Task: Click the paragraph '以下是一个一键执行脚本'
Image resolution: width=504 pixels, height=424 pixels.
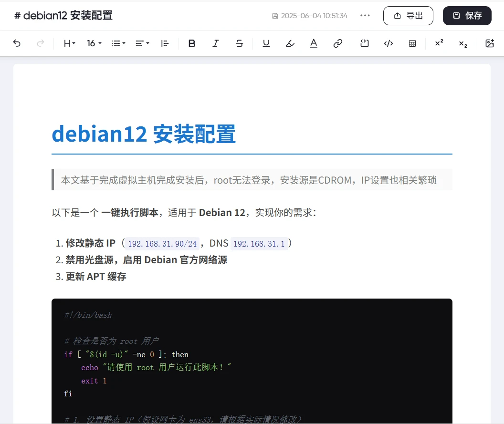Action: [184, 212]
